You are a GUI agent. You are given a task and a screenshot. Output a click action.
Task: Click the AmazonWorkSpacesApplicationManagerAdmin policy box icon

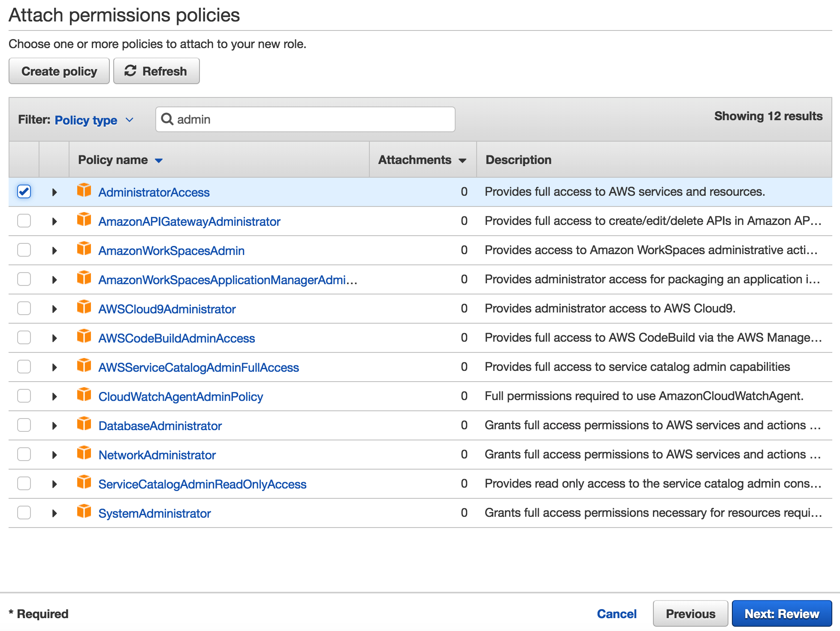pos(84,277)
